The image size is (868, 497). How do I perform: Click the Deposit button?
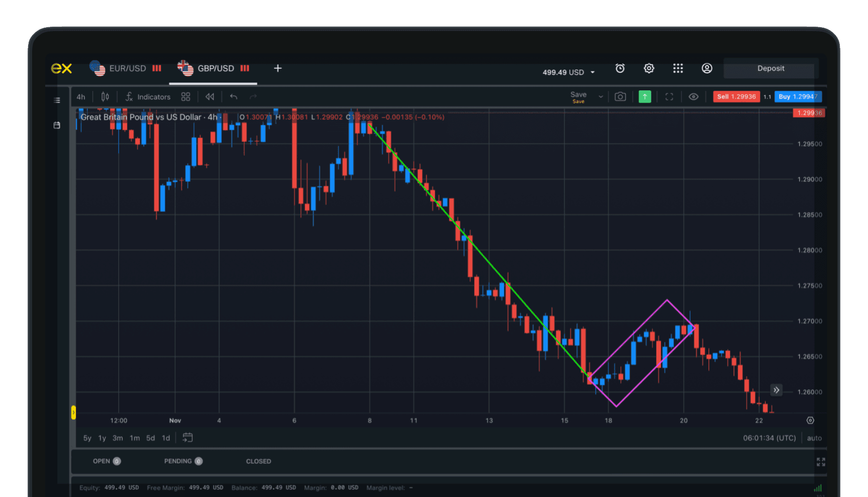point(770,69)
